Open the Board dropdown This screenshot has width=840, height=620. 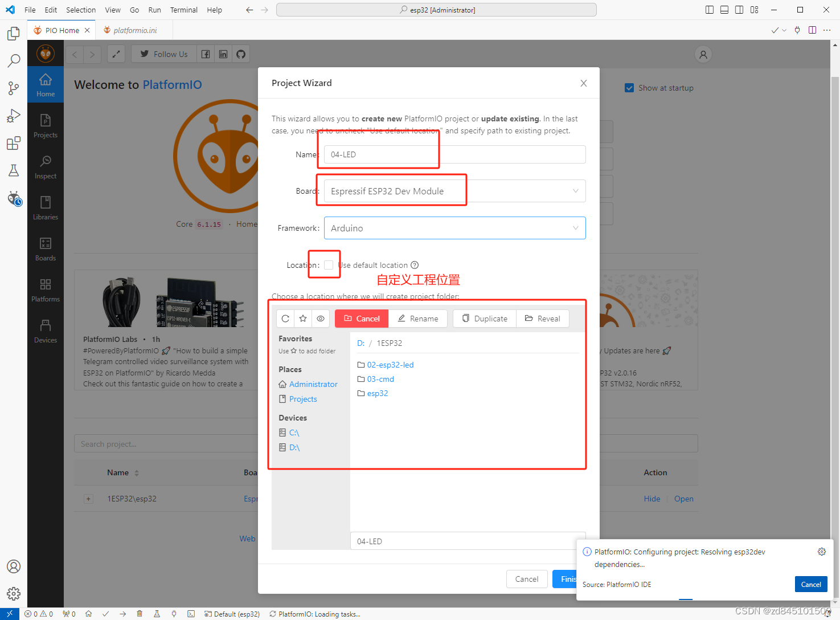(454, 191)
